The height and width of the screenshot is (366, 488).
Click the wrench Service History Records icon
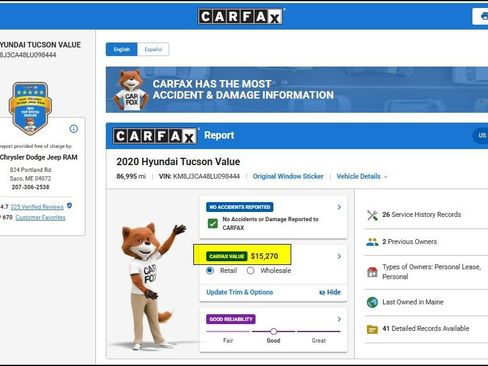pos(372,215)
